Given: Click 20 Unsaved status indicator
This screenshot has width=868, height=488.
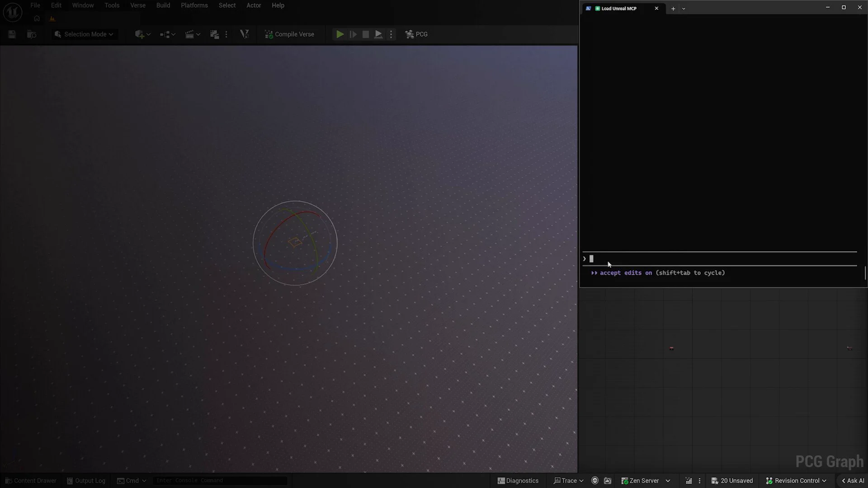Looking at the screenshot, I should coord(732,481).
